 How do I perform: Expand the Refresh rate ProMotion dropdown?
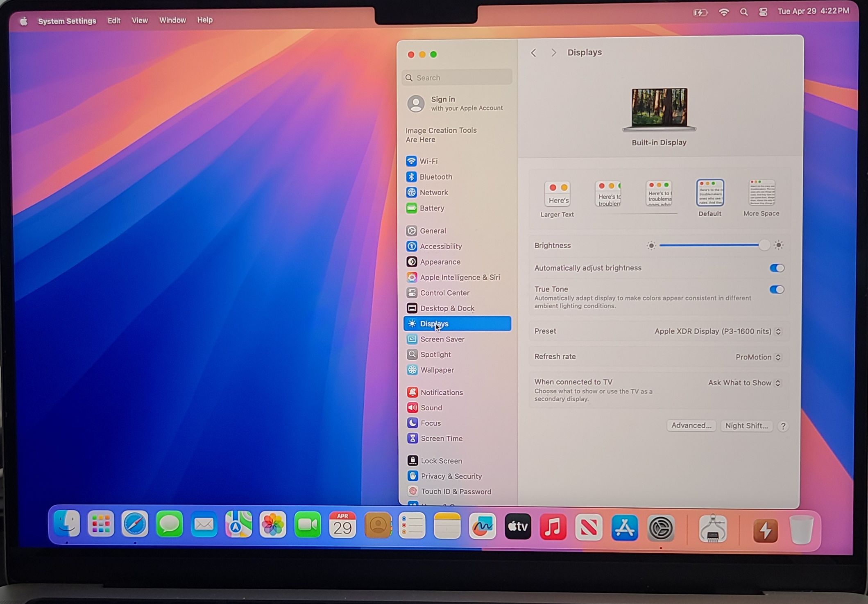(758, 357)
